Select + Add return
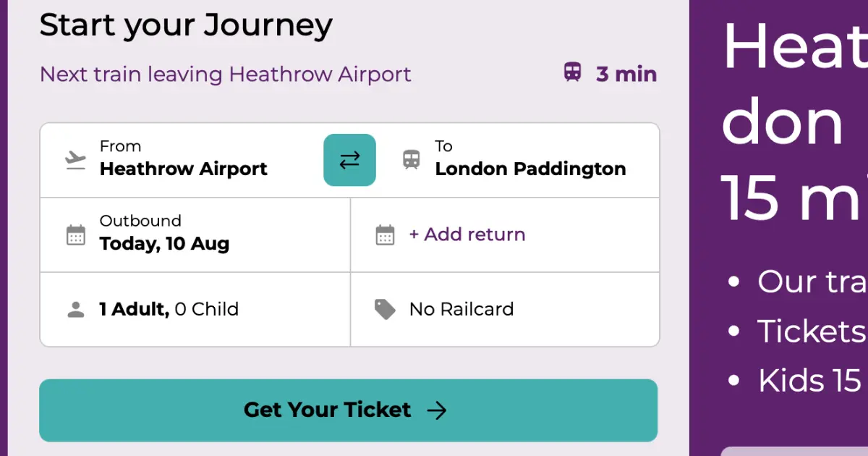The height and width of the screenshot is (456, 868). point(467,235)
